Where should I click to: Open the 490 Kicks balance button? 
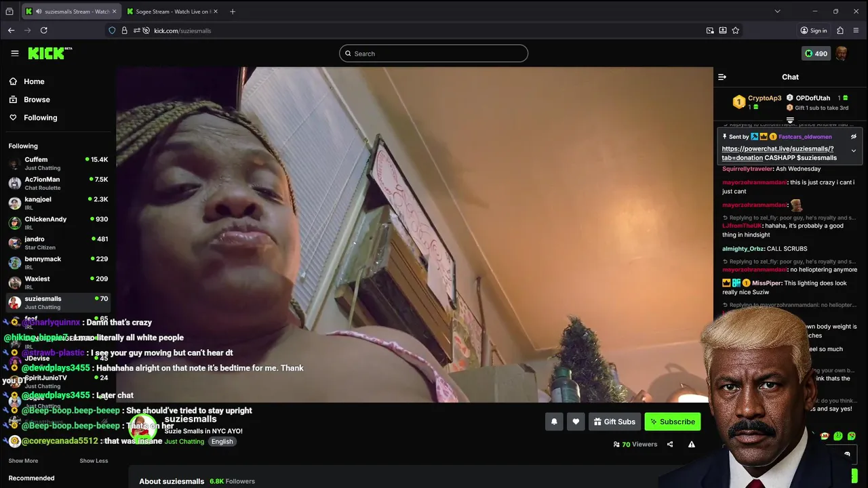pos(816,54)
